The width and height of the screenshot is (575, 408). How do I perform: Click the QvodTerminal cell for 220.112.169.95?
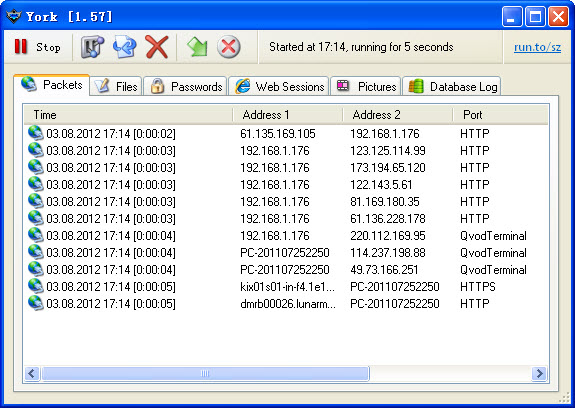[x=493, y=236]
